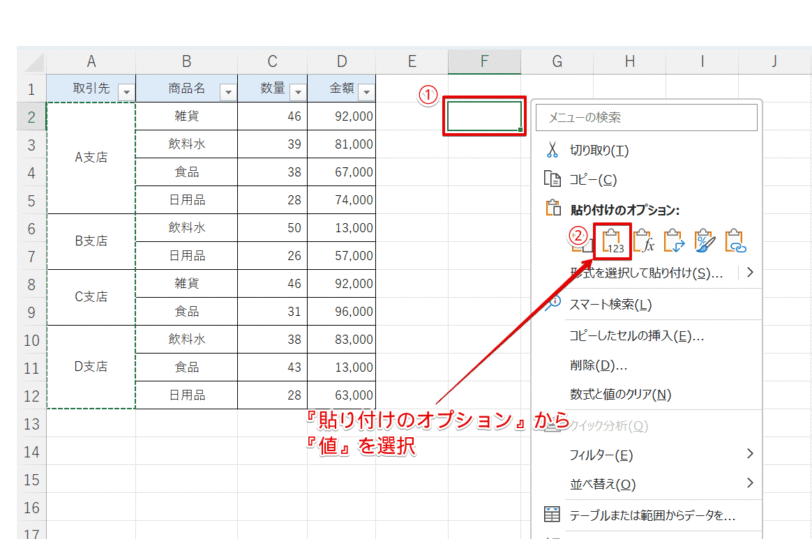812x539 pixels.
Task: Open the 数量 filter dropdown
Action: click(298, 92)
